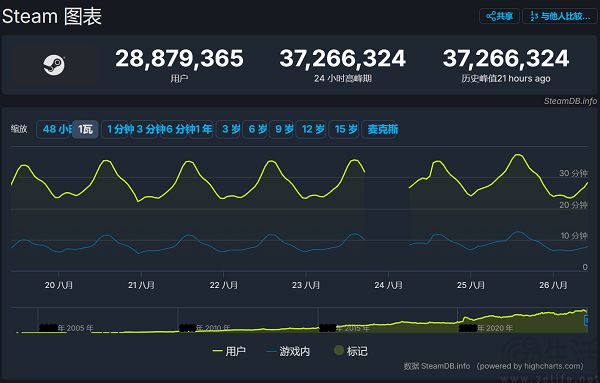Click the 2020 年 navigator label
Viewport: 600px width, 383px height.
(495, 328)
